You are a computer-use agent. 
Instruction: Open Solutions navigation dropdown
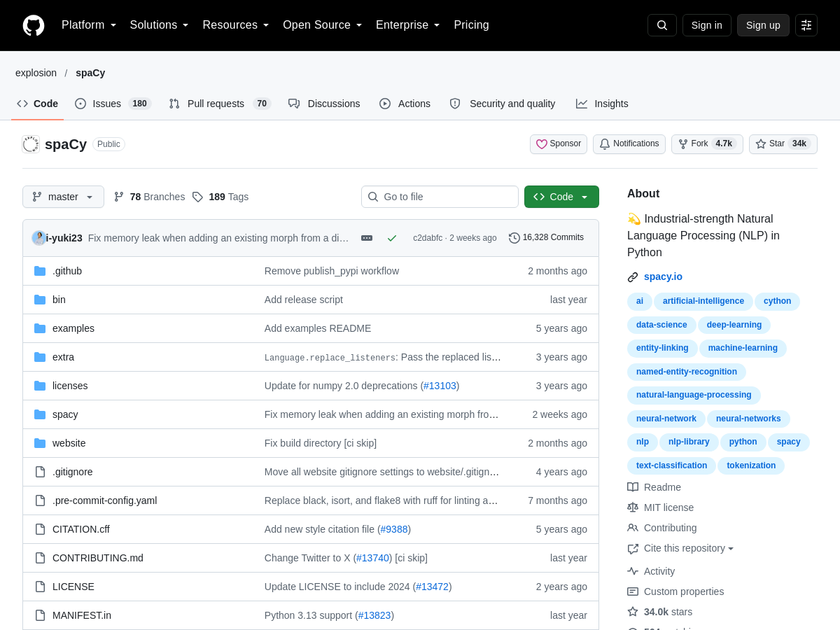click(160, 25)
